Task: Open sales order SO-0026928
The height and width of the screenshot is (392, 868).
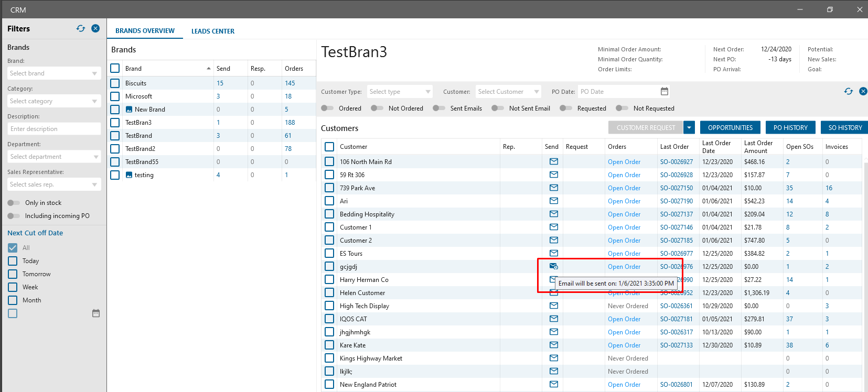Action: (x=677, y=175)
